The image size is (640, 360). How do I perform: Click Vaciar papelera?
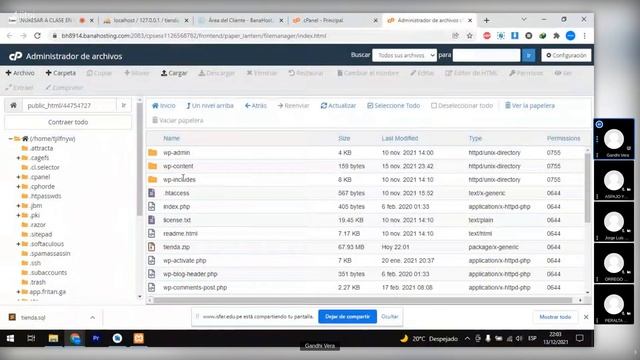[178, 120]
